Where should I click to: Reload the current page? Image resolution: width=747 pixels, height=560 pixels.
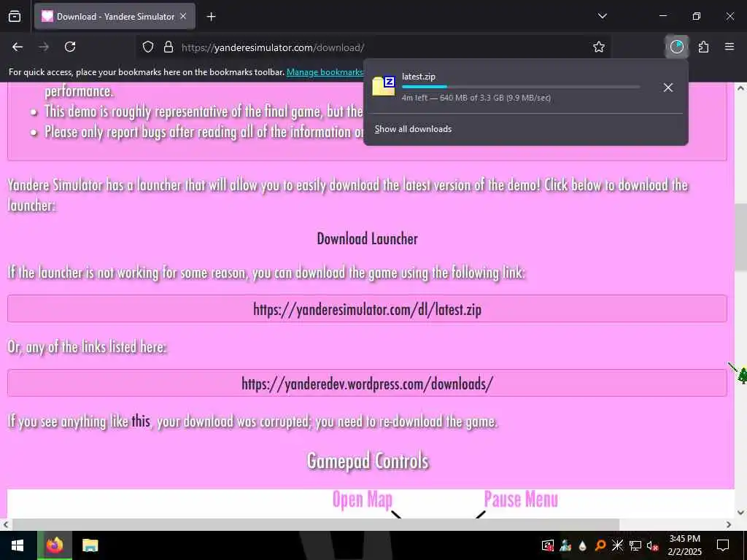(x=70, y=47)
